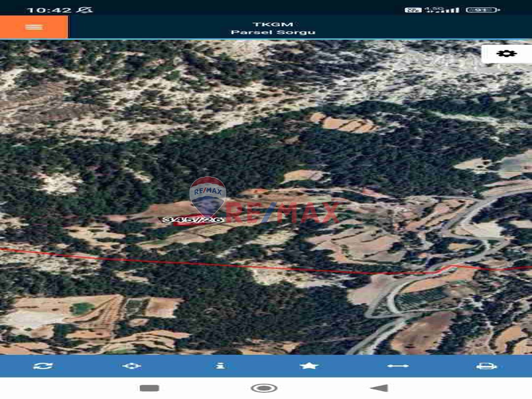Tap the 10:42 clock in status bar
The width and height of the screenshot is (532, 399).
[x=49, y=10]
